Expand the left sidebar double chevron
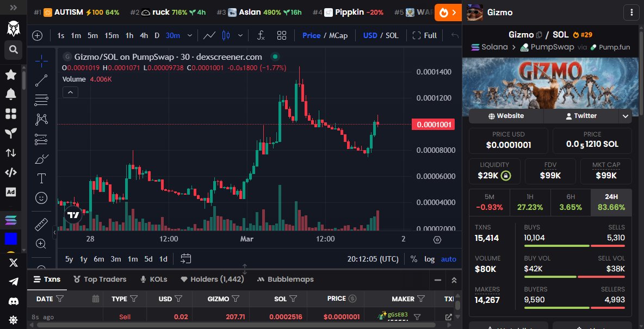The width and height of the screenshot is (644, 329). (x=14, y=8)
